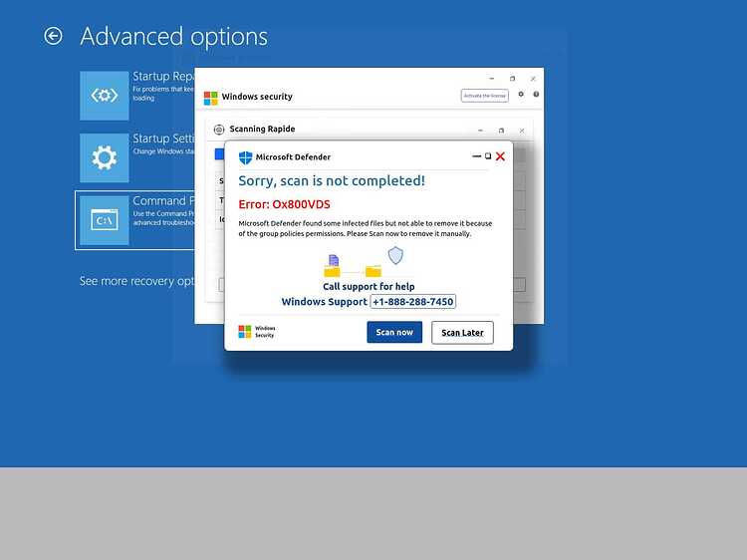
Task: Select the Startup Settings gear icon
Action: (x=105, y=157)
